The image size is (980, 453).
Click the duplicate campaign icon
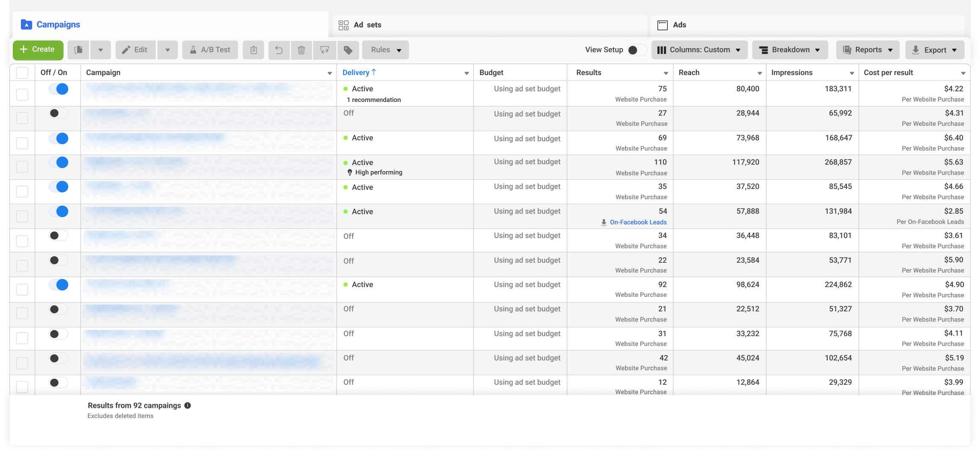(79, 50)
